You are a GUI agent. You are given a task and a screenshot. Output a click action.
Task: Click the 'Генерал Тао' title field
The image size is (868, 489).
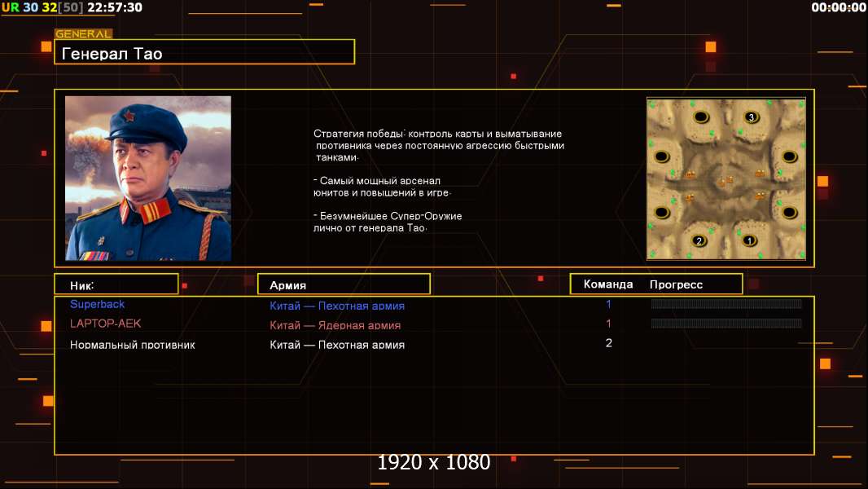[204, 52]
